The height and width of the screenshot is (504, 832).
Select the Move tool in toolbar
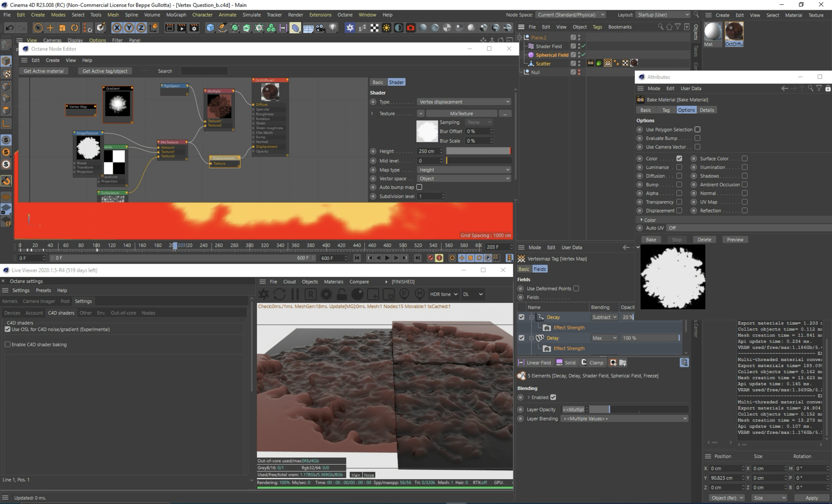click(x=50, y=28)
